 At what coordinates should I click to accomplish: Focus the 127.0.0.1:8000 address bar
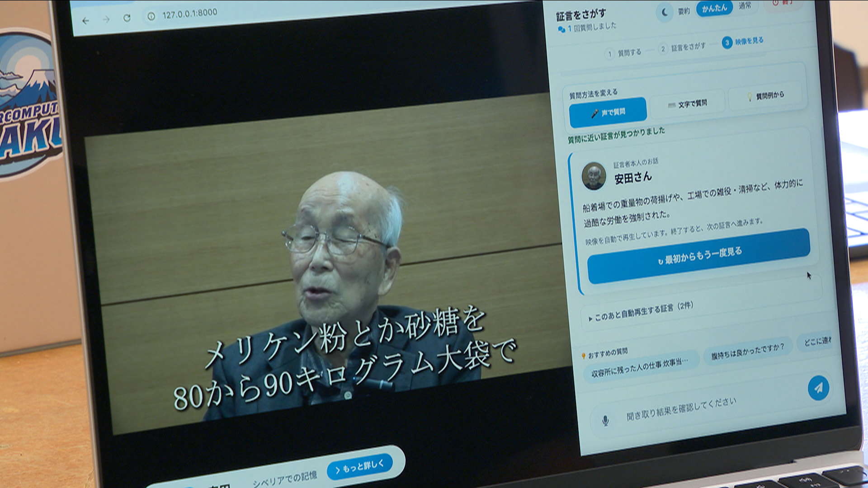[x=190, y=14]
